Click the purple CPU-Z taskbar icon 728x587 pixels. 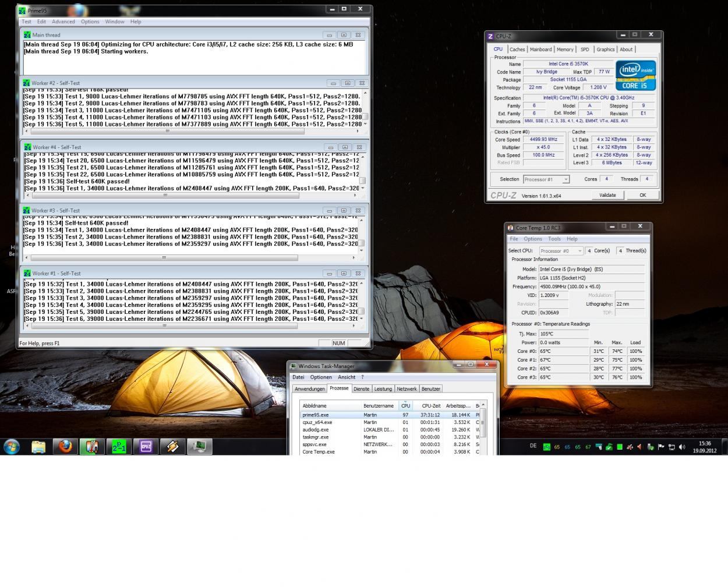(x=146, y=447)
